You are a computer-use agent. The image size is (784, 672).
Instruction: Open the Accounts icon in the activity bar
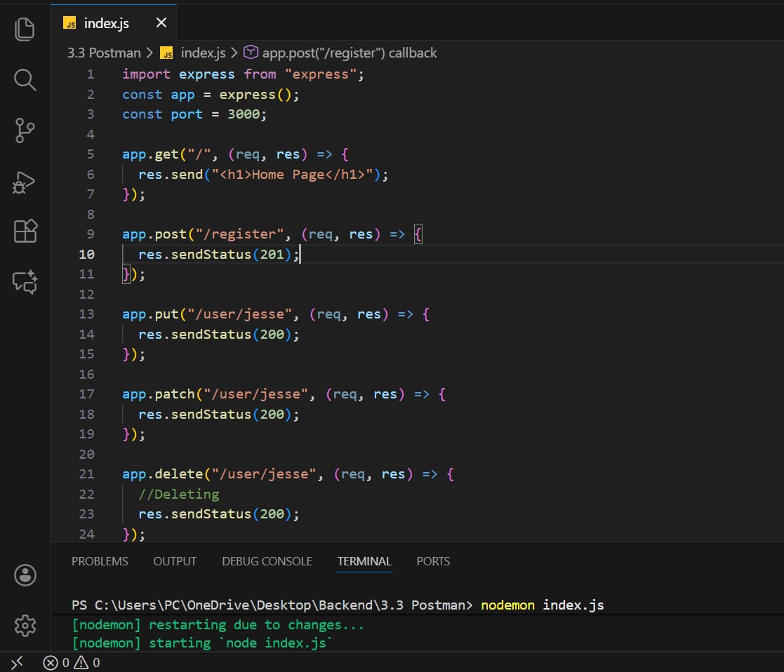point(24,575)
